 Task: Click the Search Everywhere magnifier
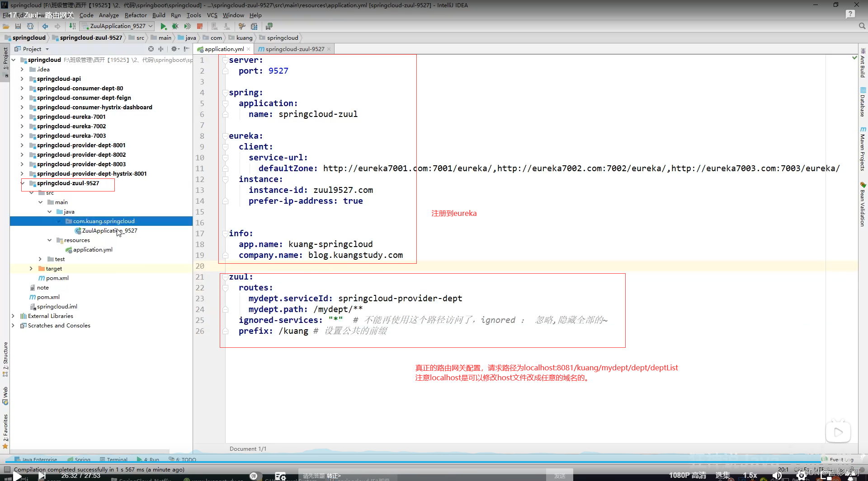(862, 26)
